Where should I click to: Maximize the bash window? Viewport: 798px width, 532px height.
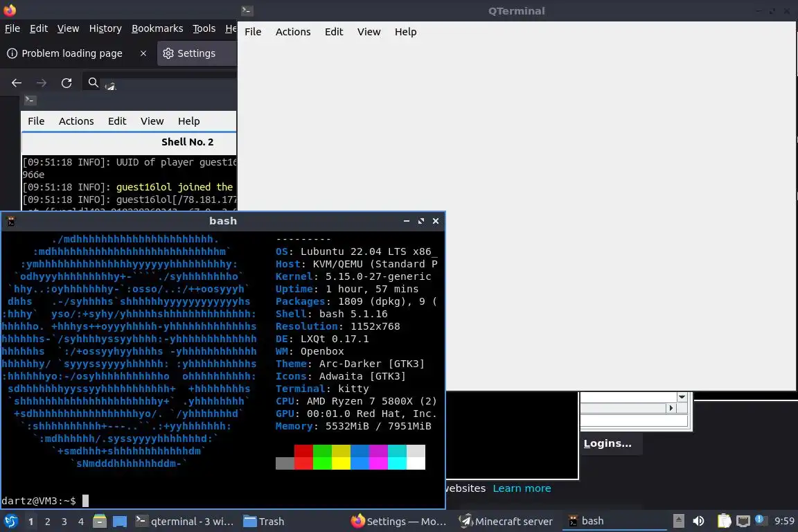421,221
